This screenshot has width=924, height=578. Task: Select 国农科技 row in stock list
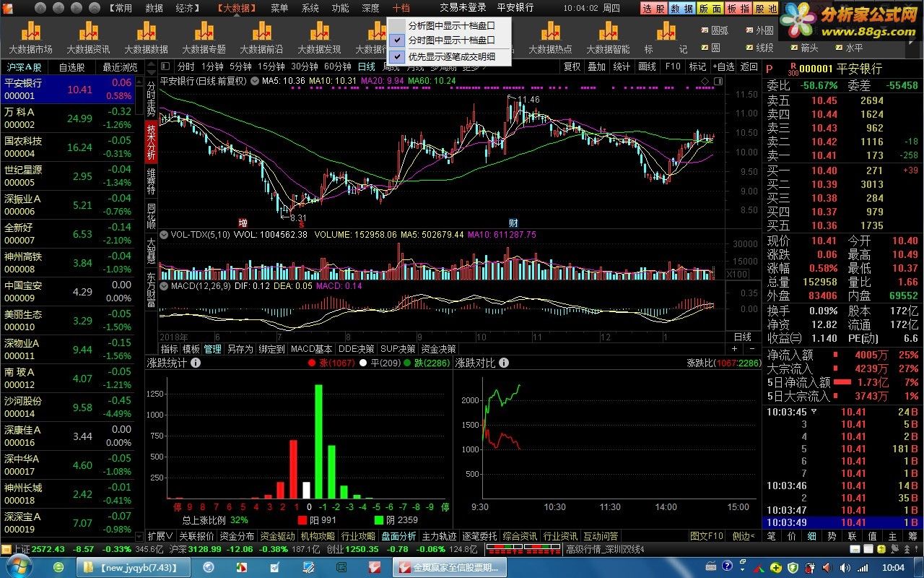tap(67, 147)
